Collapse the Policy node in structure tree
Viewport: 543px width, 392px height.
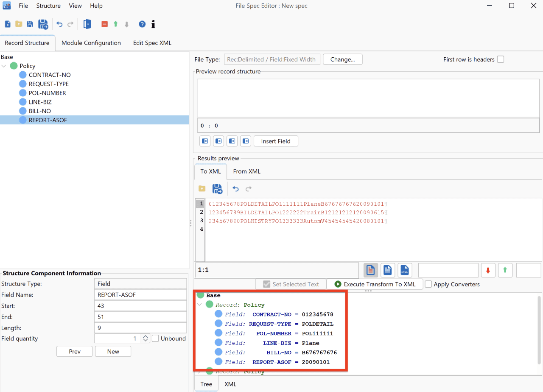pyautogui.click(x=4, y=66)
